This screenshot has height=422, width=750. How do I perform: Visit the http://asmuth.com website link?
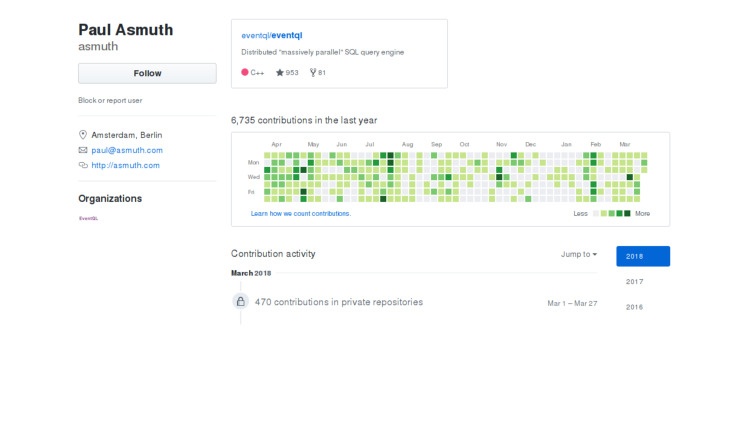(x=126, y=165)
